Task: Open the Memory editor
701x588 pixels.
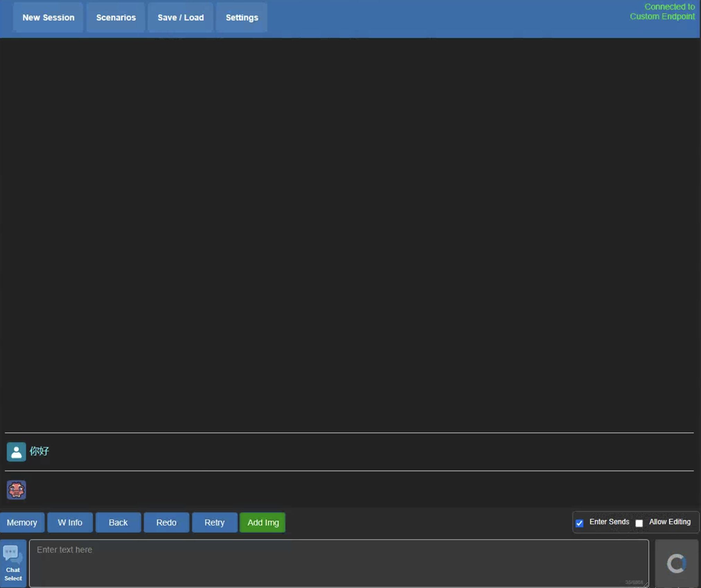Action: click(x=22, y=522)
